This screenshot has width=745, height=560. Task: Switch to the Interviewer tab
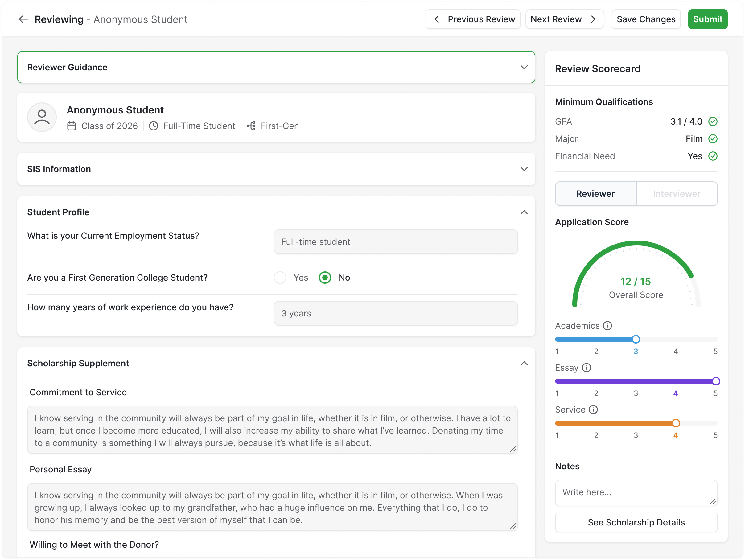pyautogui.click(x=676, y=194)
